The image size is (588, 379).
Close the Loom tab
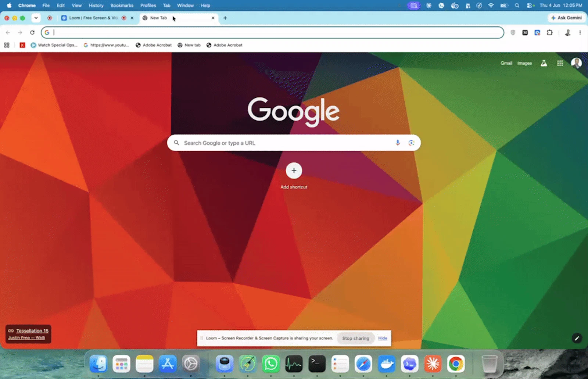click(x=132, y=18)
